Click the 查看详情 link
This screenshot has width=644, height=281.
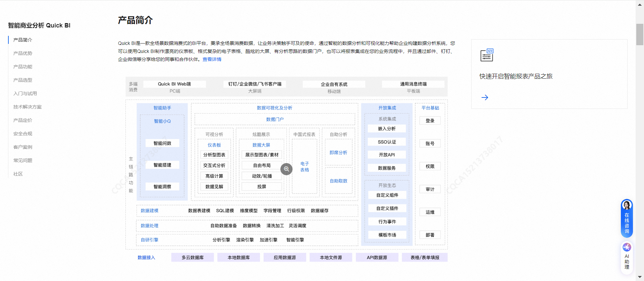212,59
